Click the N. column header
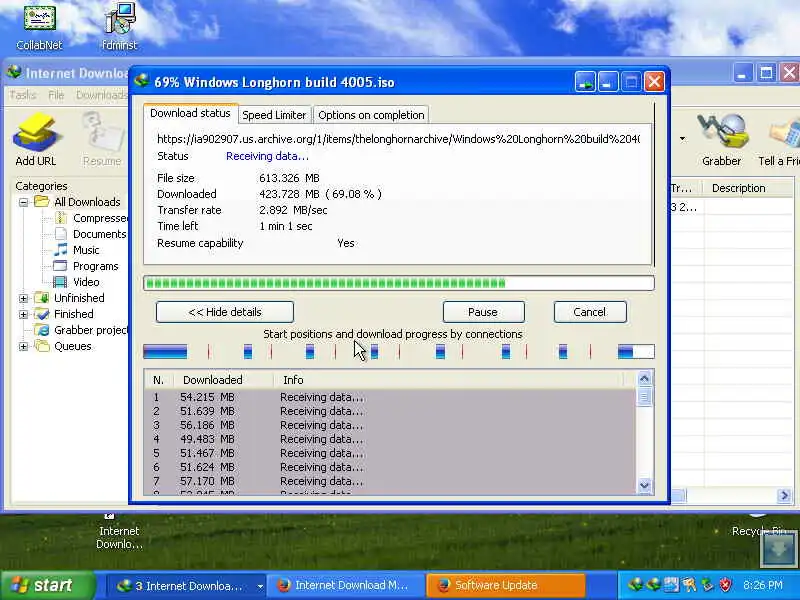The height and width of the screenshot is (600, 800). point(159,380)
